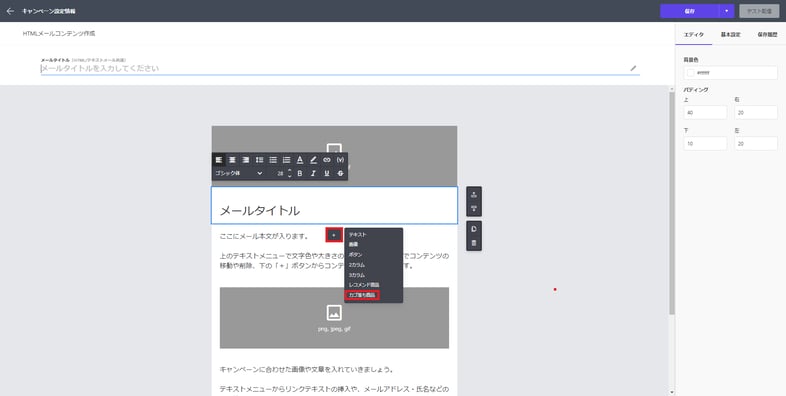Toggle bold formatting

[300, 173]
